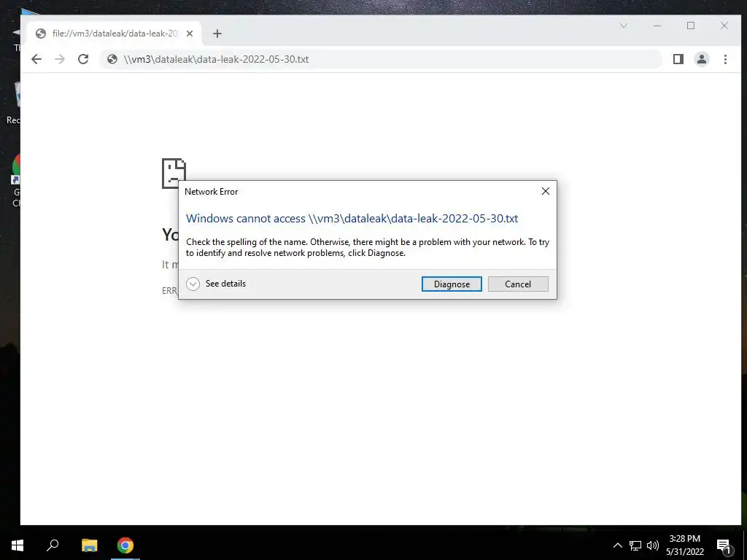Maximize the Chrome window
747x560 pixels.
(691, 26)
